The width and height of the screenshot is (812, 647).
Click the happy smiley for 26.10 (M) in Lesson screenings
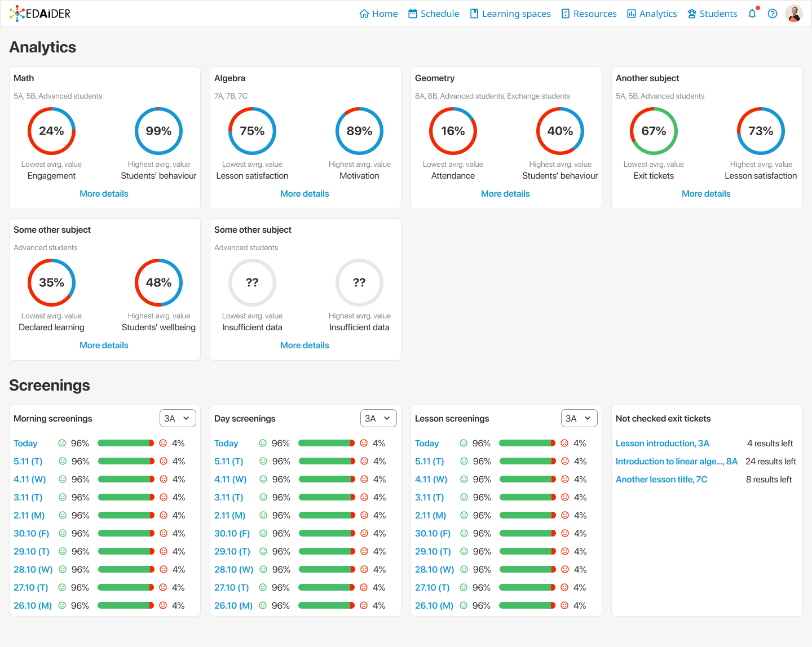pos(464,605)
